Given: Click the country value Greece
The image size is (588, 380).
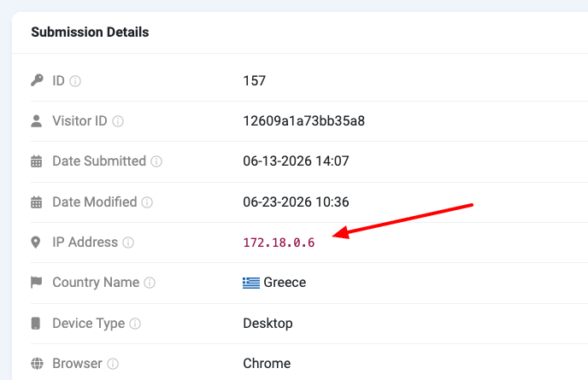Looking at the screenshot, I should coord(285,282).
